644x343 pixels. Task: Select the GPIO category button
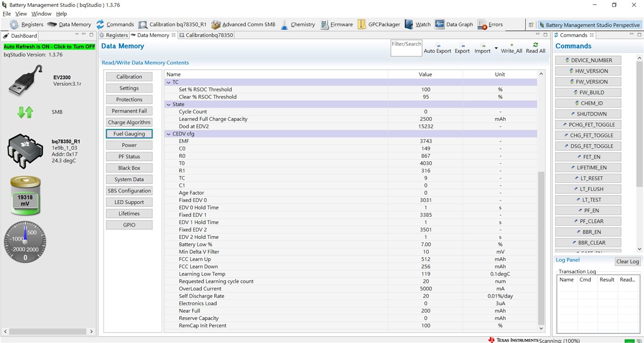[129, 225]
